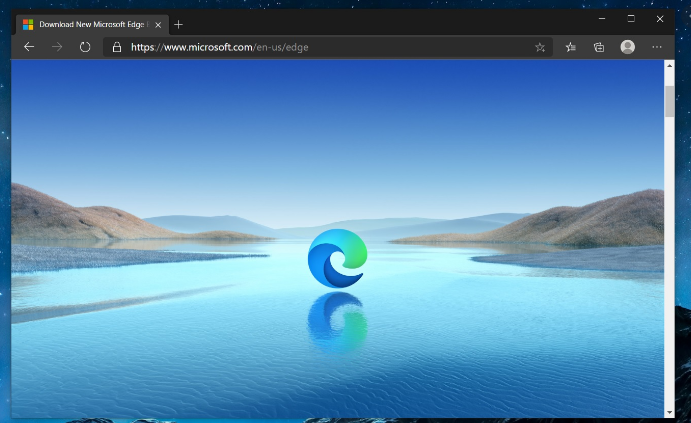The height and width of the screenshot is (423, 691).
Task: Go back to the previous page
Action: pyautogui.click(x=29, y=47)
